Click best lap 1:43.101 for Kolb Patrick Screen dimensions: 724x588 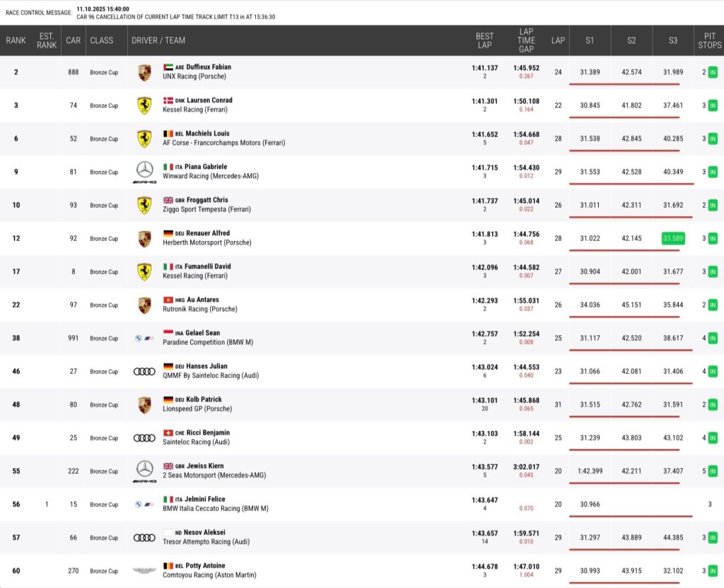click(484, 400)
